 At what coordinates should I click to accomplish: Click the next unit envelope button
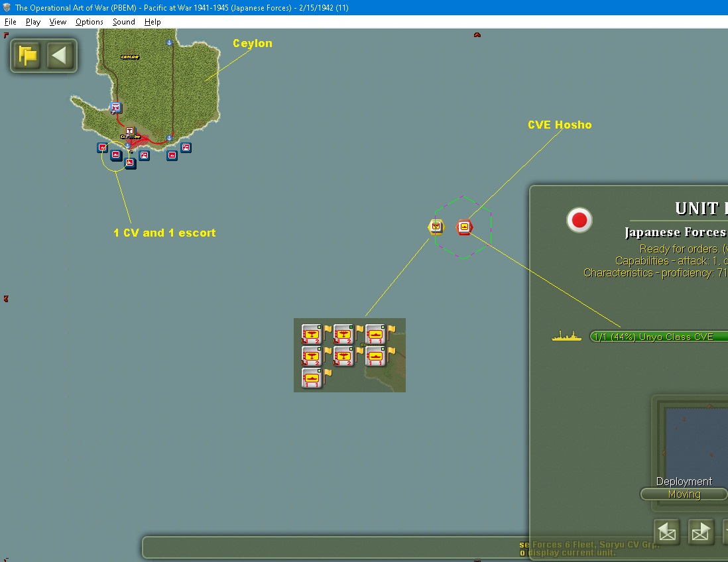click(x=701, y=532)
